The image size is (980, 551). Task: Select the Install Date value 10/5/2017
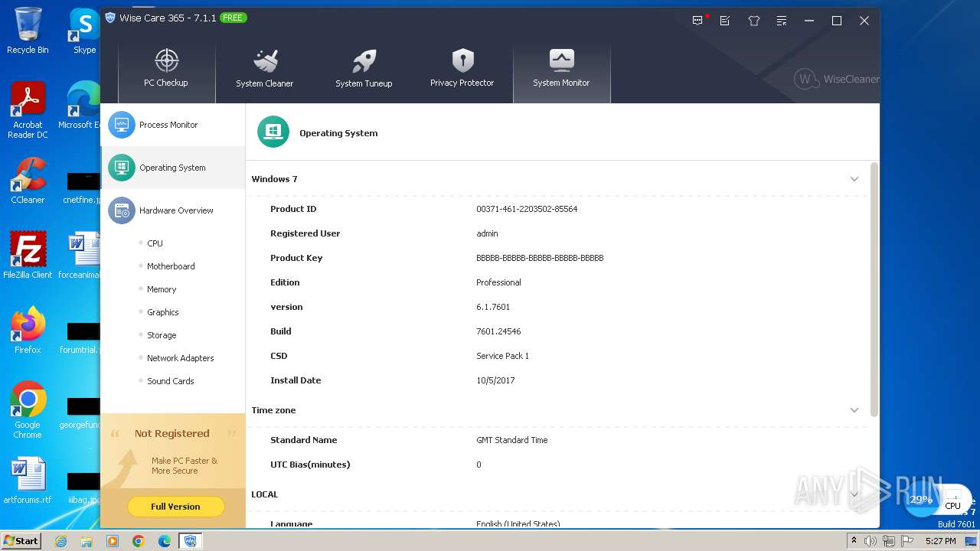(495, 380)
